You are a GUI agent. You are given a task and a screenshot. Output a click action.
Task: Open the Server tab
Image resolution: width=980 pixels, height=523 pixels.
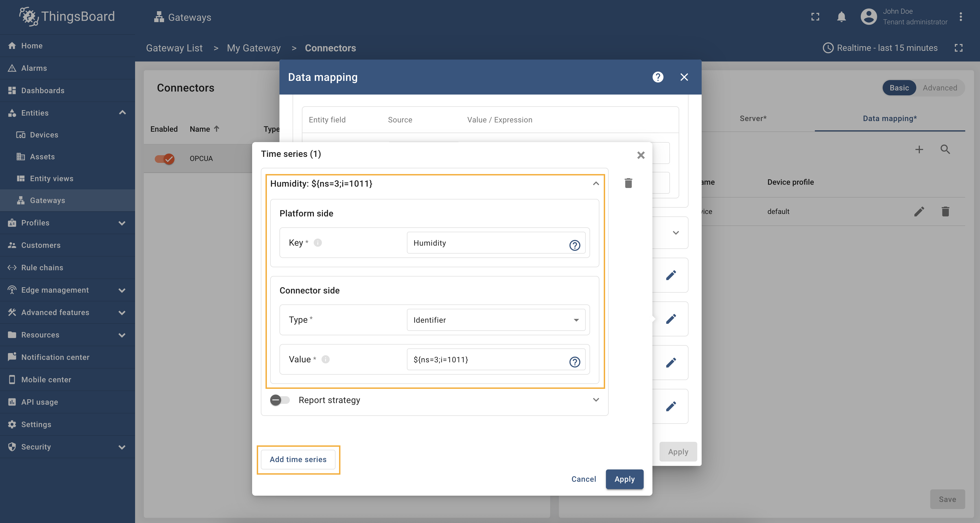point(752,119)
